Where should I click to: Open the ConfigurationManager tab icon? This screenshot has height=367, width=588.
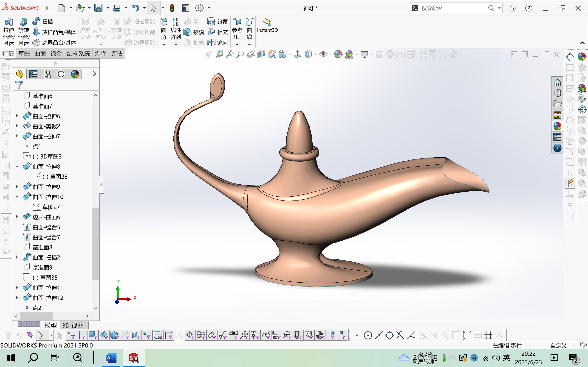pos(47,74)
